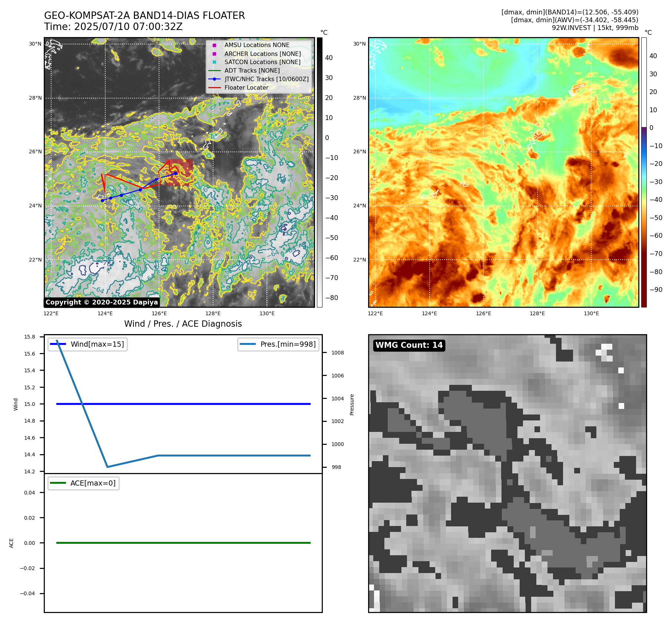Click the cyan SATCON x legend marker
The height and width of the screenshot is (626, 672).
pos(214,62)
